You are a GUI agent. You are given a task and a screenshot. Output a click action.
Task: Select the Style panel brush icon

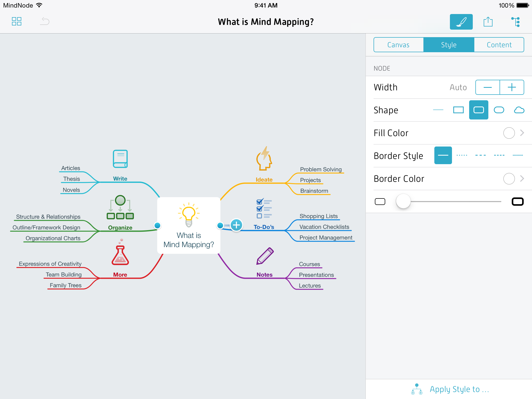click(461, 22)
